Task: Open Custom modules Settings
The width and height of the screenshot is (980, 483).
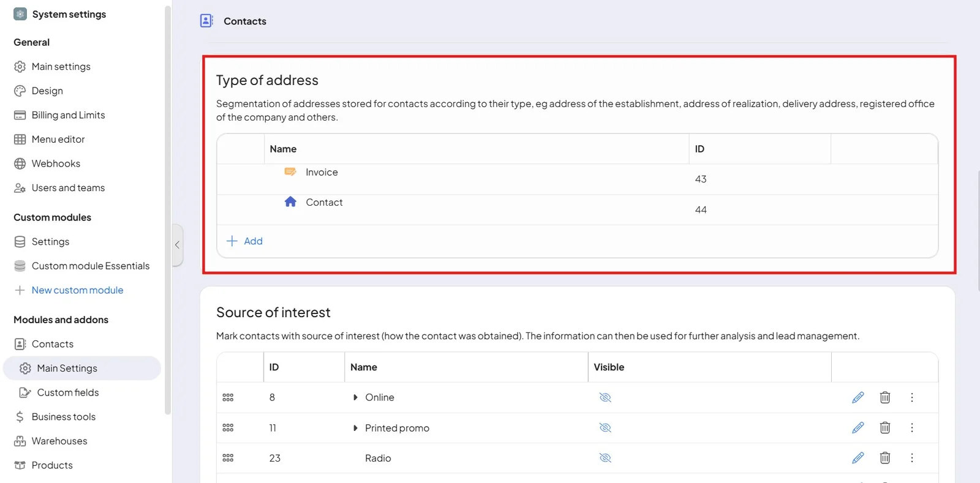Action: coord(50,242)
